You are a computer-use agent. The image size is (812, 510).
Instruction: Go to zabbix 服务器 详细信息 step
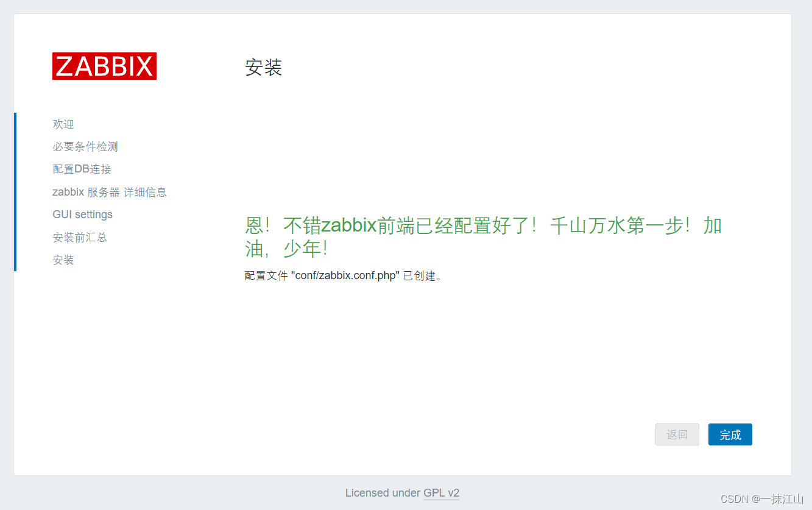[x=110, y=192]
